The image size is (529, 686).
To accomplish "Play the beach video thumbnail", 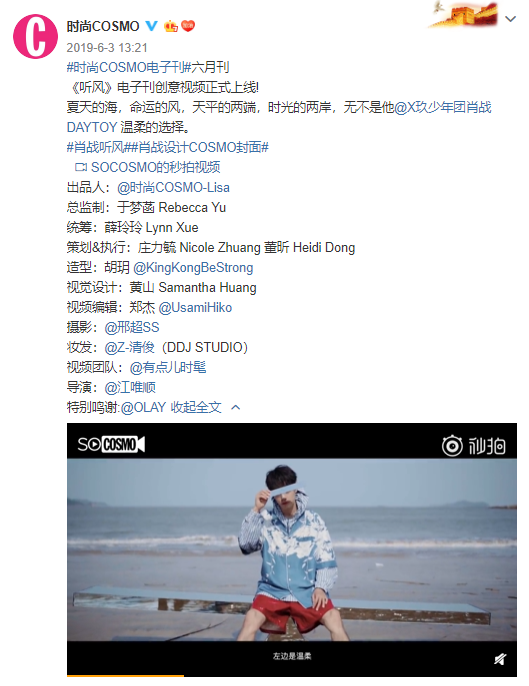I will pyautogui.click(x=292, y=550).
